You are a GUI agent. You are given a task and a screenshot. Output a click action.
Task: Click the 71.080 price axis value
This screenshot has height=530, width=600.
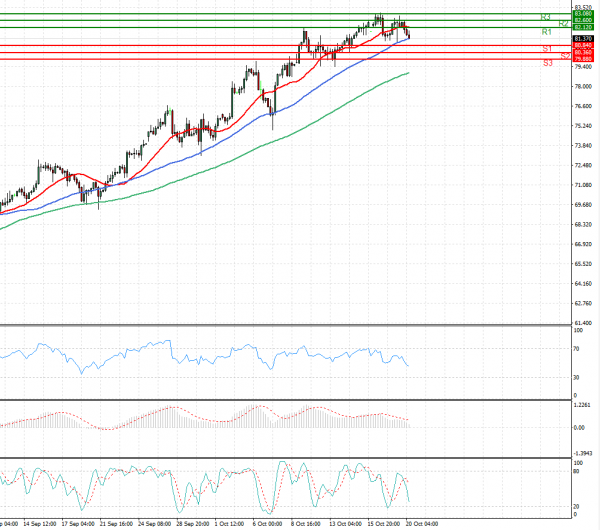[x=583, y=185]
